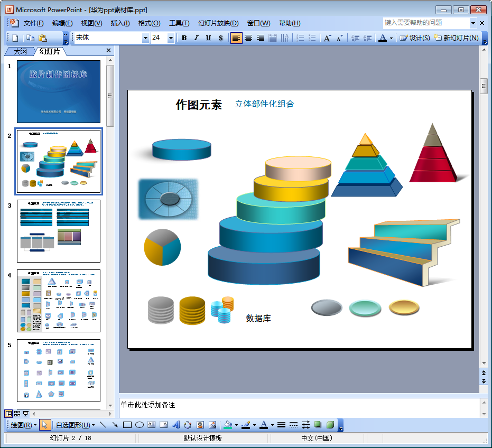
Task: Toggle Italic formatting
Action: (197, 38)
